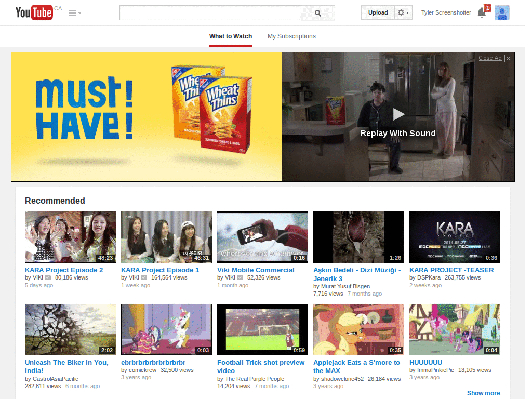
Task: Click the Close Ad link
Action: tap(490, 58)
